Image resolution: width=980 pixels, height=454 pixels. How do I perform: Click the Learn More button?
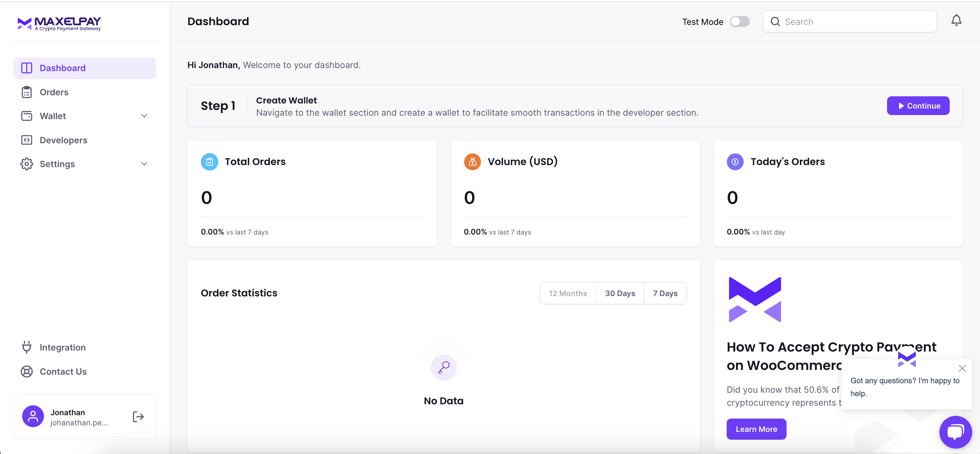[756, 429]
